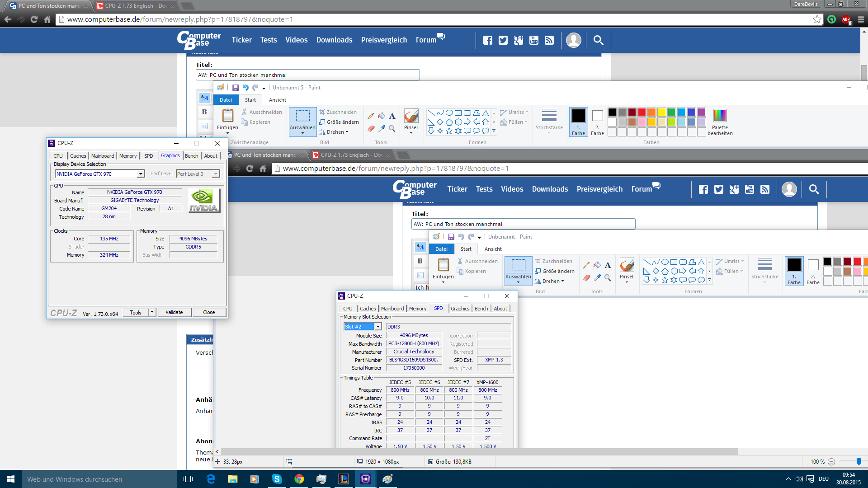Open Task View on the taskbar
The image size is (868, 488).
[x=188, y=479]
